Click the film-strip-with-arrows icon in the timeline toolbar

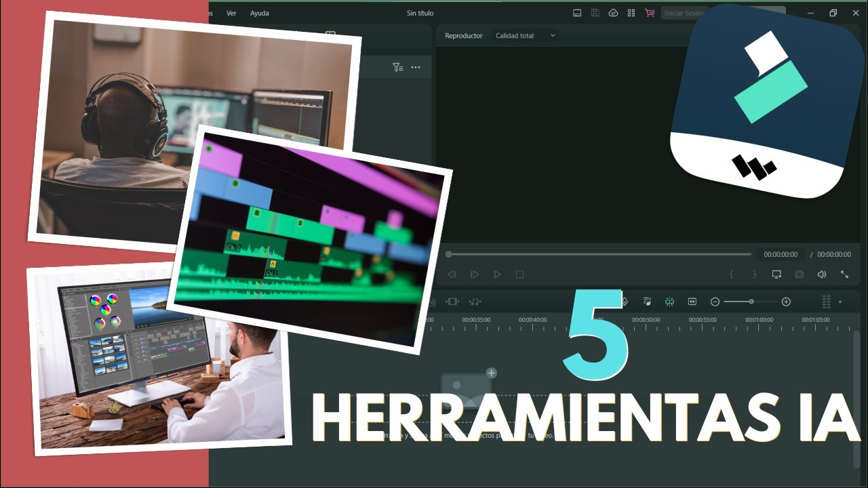pos(452,302)
